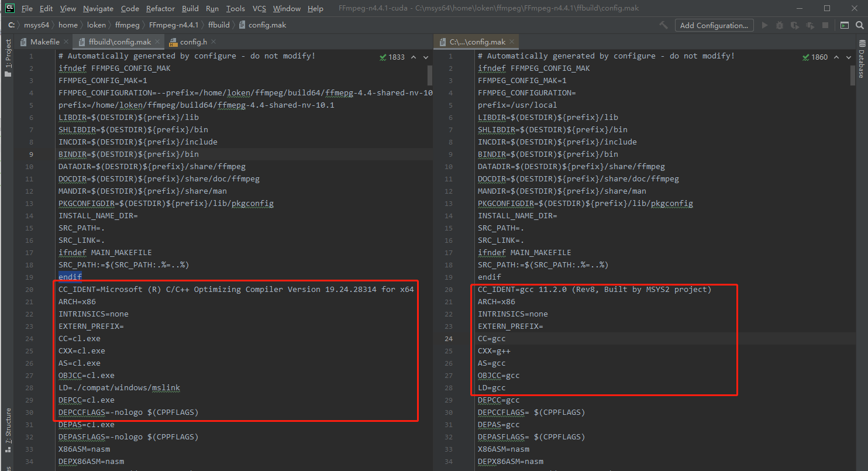Click the 'CC=cl.exe' line in left editor
The width and height of the screenshot is (868, 471).
point(79,339)
